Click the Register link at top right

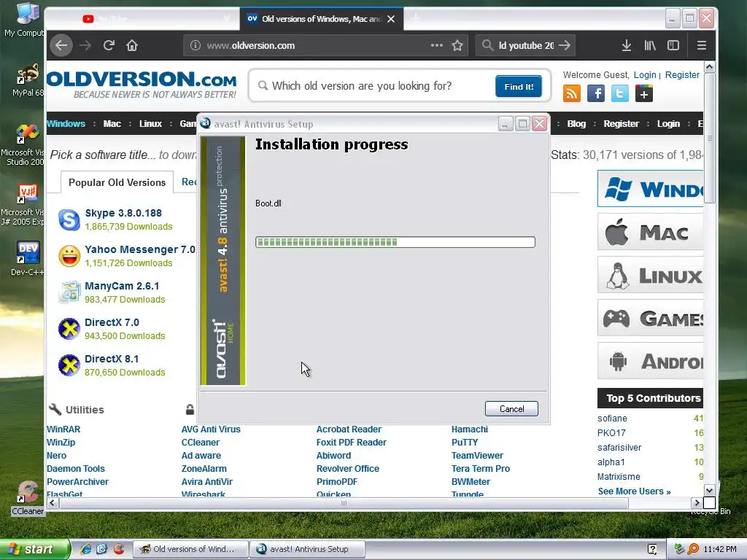(682, 75)
